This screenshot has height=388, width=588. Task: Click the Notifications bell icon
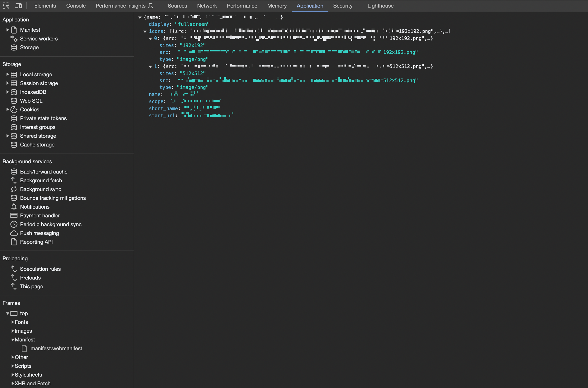(x=14, y=207)
